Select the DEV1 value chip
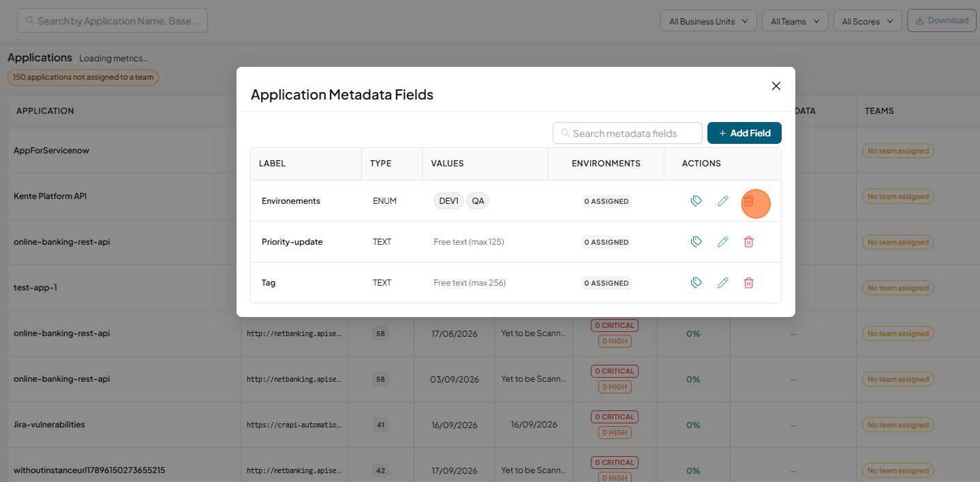Screen dimensions: 980x482 pos(448,201)
